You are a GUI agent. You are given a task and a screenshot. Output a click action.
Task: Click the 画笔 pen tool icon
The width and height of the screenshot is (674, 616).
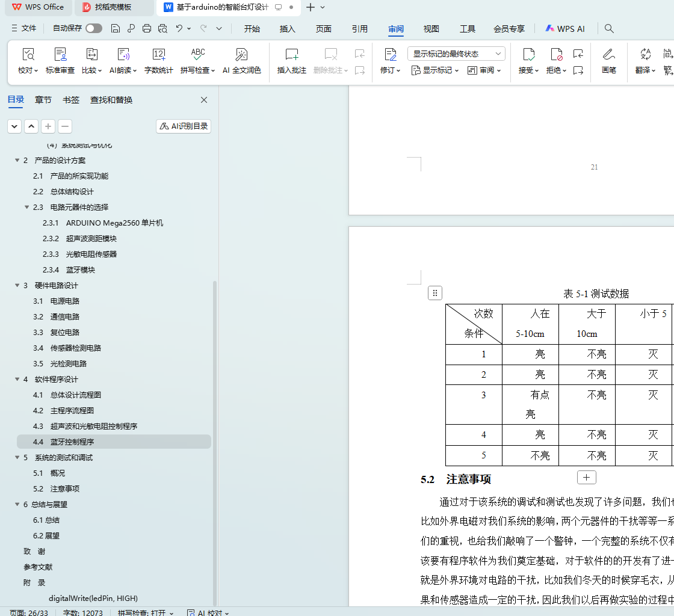click(x=608, y=55)
